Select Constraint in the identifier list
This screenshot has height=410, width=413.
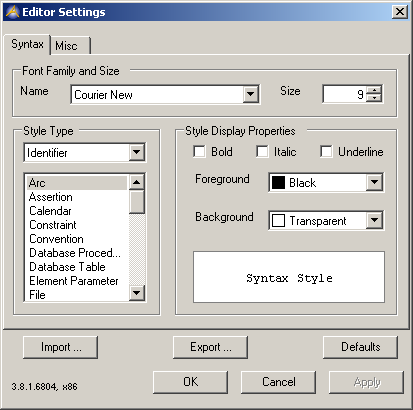pyautogui.click(x=77, y=225)
